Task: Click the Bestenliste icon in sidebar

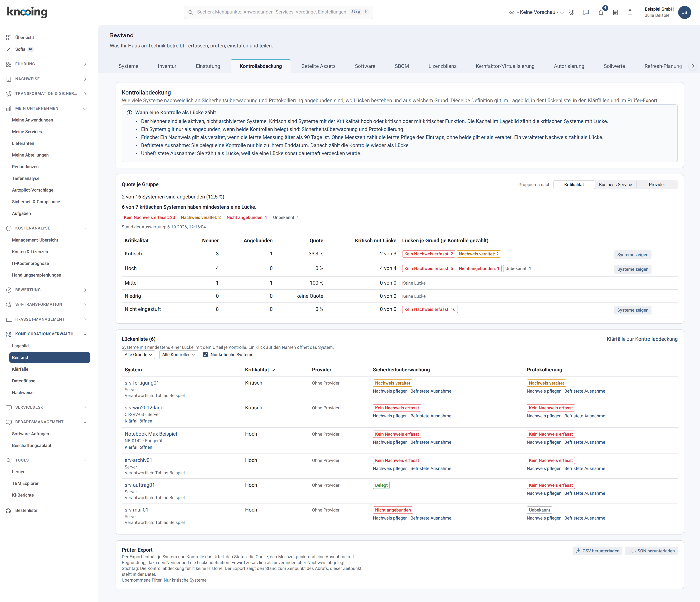Action: point(9,510)
